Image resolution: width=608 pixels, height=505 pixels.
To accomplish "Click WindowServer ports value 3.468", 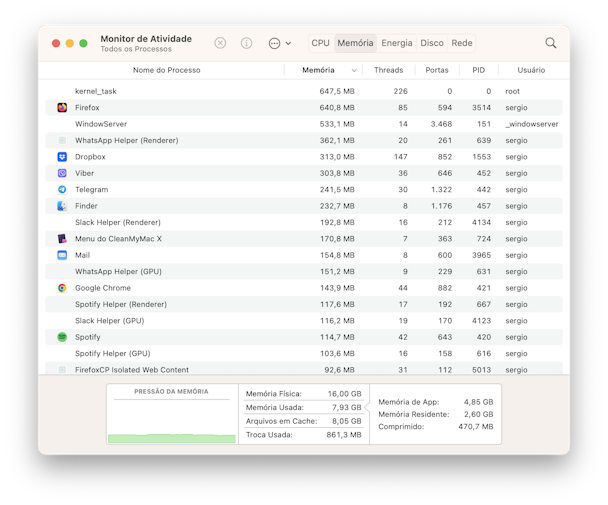I will click(441, 124).
